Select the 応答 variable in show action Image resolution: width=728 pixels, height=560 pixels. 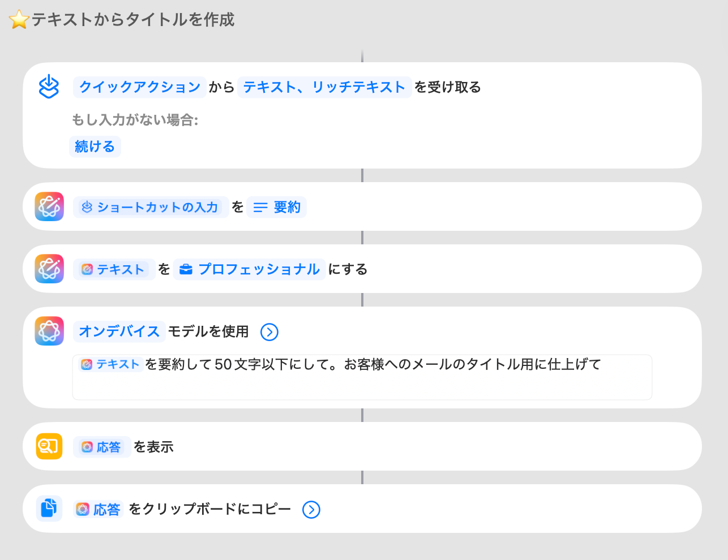coord(102,447)
